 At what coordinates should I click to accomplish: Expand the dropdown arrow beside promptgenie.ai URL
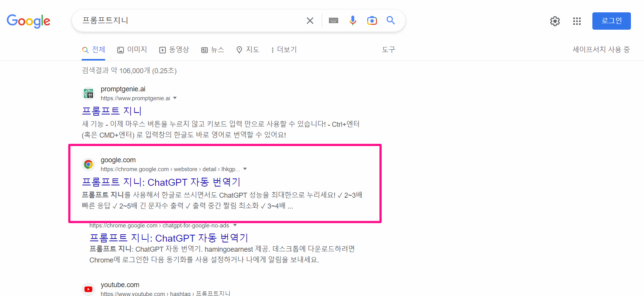click(175, 98)
